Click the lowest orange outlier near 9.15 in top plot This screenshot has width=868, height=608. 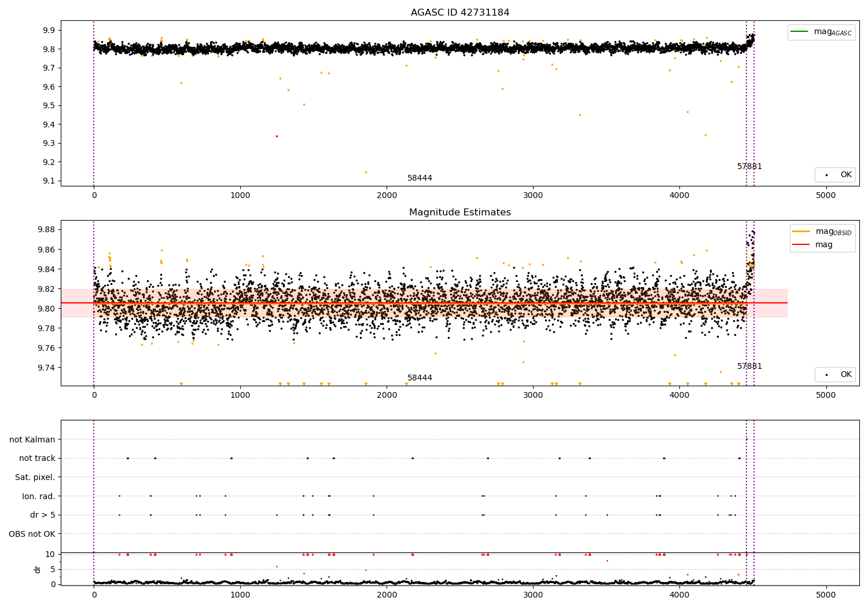[x=366, y=172]
